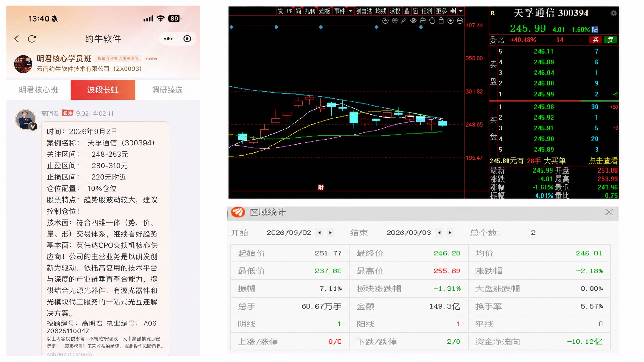Click the 陆 connect badge
The width and height of the screenshot is (644, 362).
tap(595, 30)
